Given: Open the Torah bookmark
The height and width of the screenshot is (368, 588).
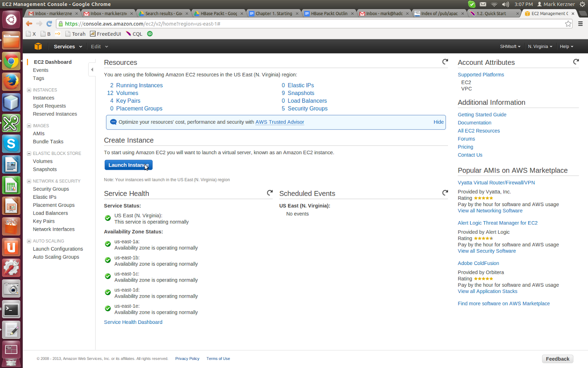Looking at the screenshot, I should [75, 34].
